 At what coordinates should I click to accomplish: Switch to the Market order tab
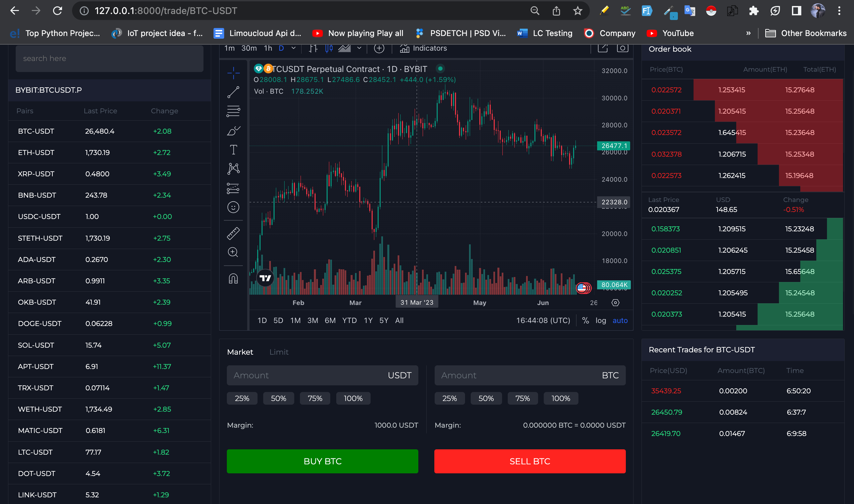click(x=240, y=352)
